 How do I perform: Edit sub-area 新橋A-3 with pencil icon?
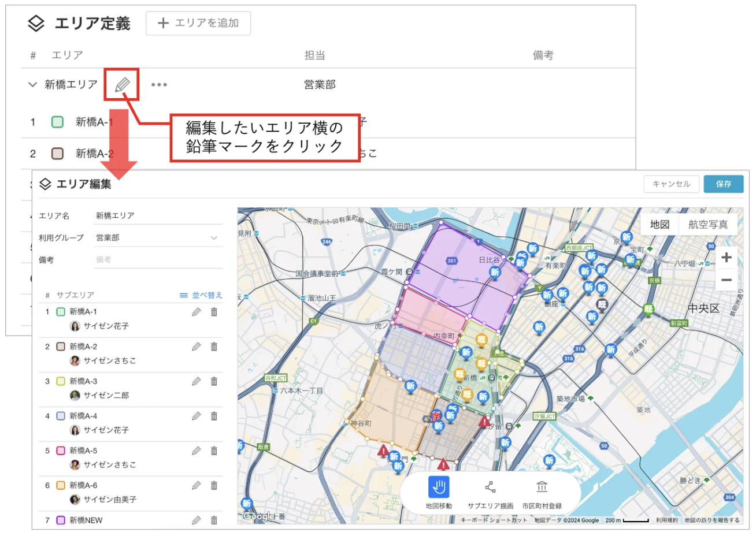coord(197,381)
